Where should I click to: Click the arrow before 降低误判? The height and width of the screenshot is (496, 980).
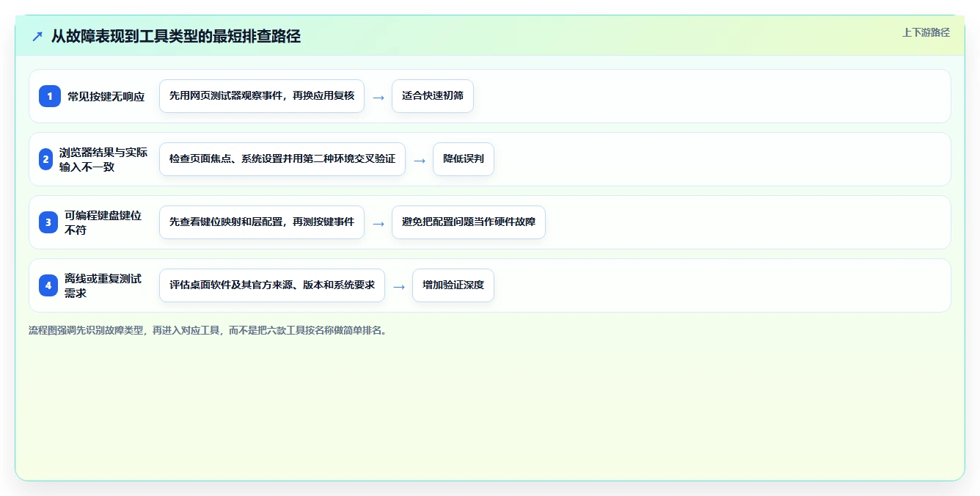(x=420, y=160)
